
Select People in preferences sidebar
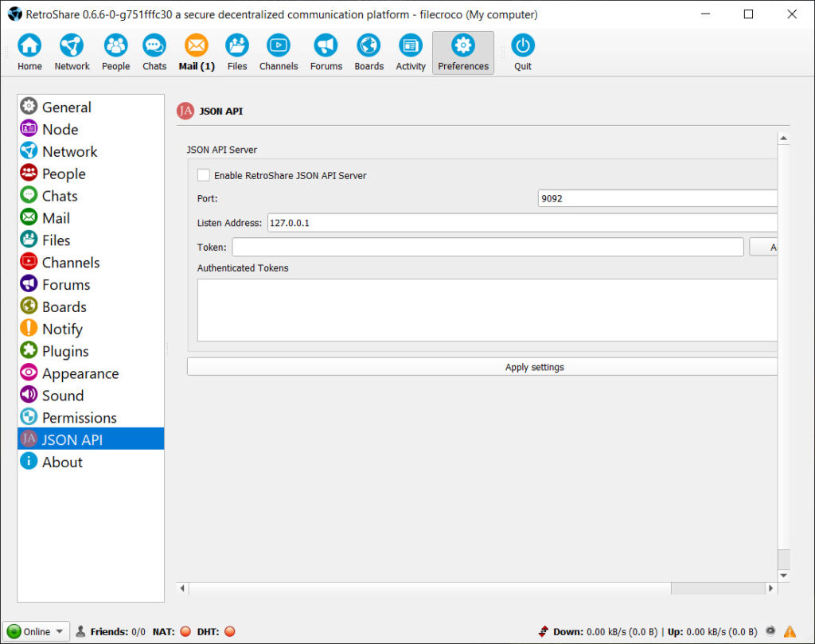[x=91, y=174]
